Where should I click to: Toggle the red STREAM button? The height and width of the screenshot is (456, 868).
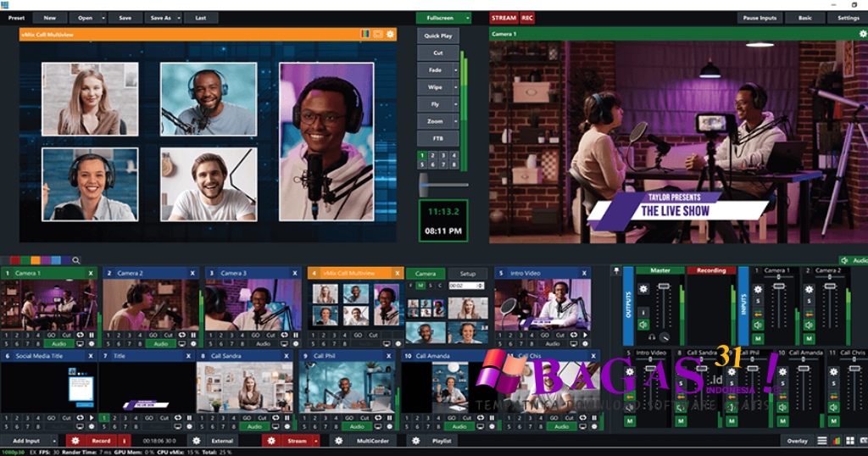coord(504,18)
